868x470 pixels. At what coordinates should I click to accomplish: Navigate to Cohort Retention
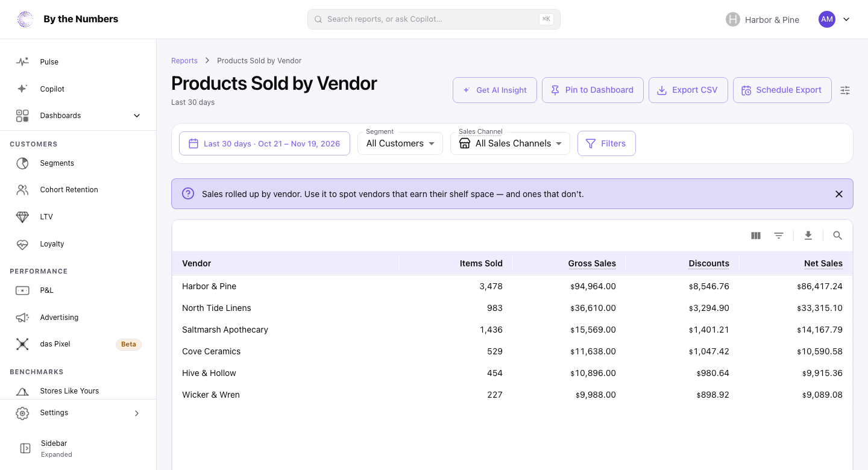pyautogui.click(x=78, y=190)
